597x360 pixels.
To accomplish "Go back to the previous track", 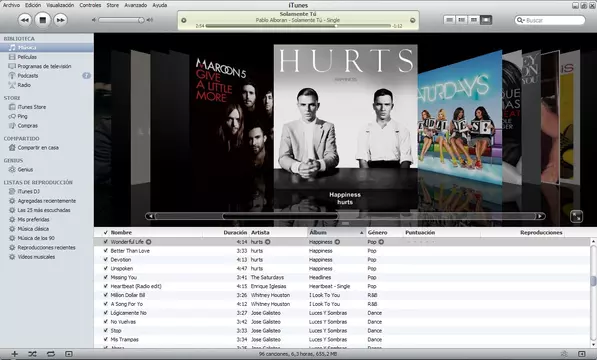I will tap(25, 20).
